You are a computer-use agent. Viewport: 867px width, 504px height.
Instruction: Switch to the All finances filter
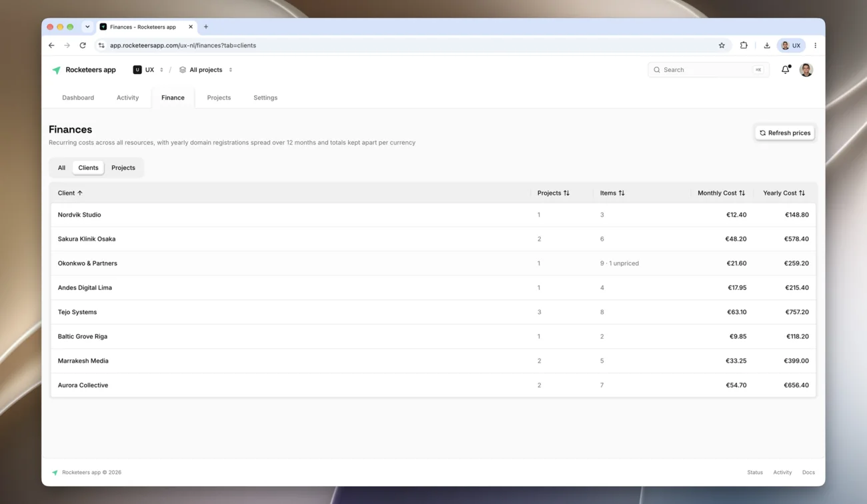pos(61,168)
